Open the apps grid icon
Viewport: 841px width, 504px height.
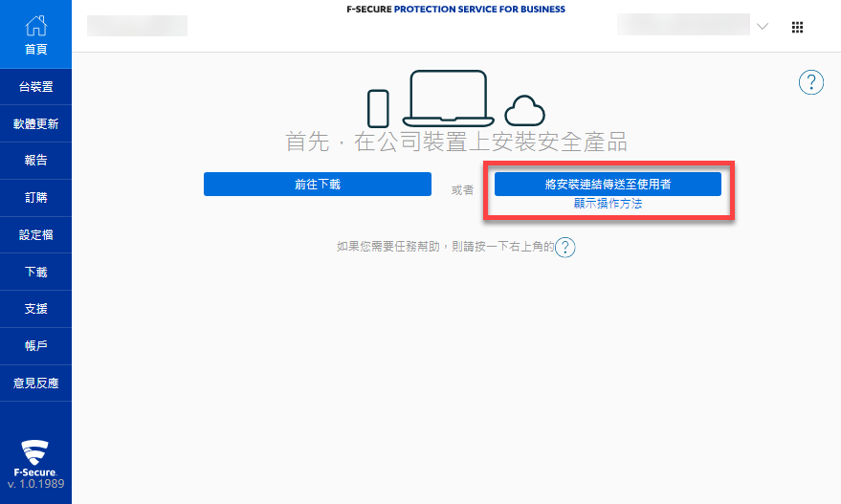click(797, 28)
